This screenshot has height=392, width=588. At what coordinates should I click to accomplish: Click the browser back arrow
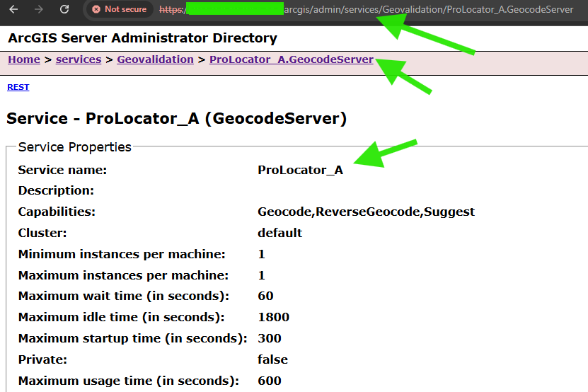[15, 10]
